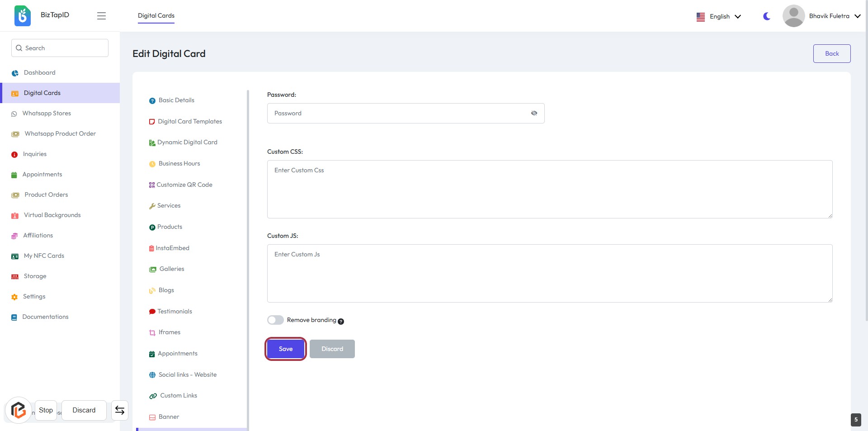Viewport: 868px width, 431px height.
Task: Expand the Bhavik Fuletra user menu
Action: 834,16
